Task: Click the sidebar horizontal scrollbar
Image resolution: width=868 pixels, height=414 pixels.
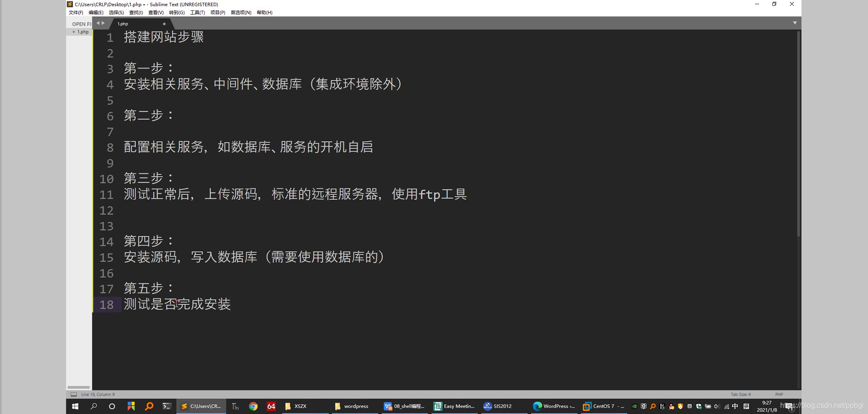Action: tap(79, 387)
